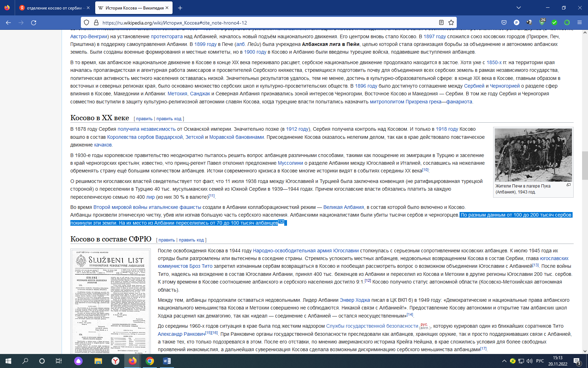Open the Windows Start menu
The image size is (588, 368).
8,361
